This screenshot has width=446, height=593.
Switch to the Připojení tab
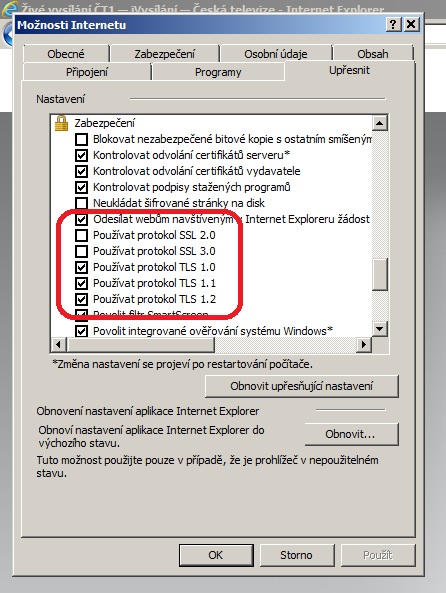(x=87, y=72)
